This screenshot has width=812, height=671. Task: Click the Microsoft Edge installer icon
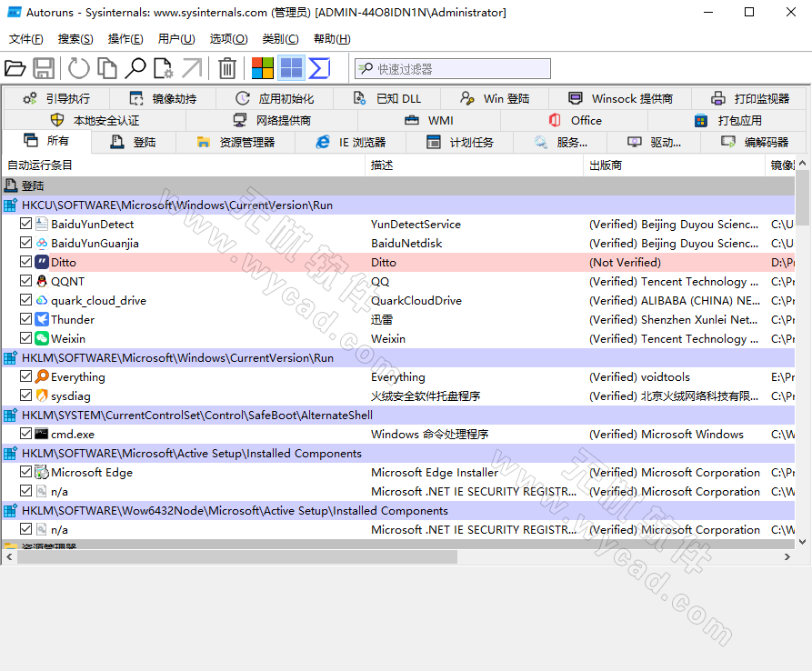pos(42,472)
